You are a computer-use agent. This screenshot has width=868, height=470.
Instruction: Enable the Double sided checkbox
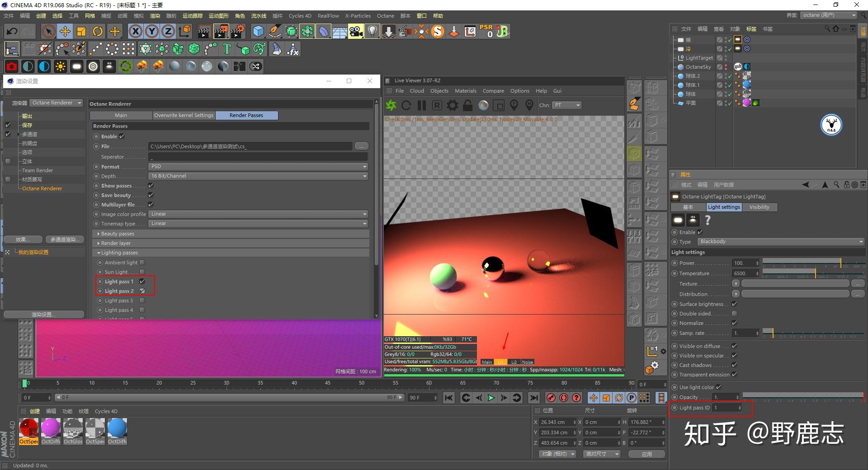tap(734, 314)
